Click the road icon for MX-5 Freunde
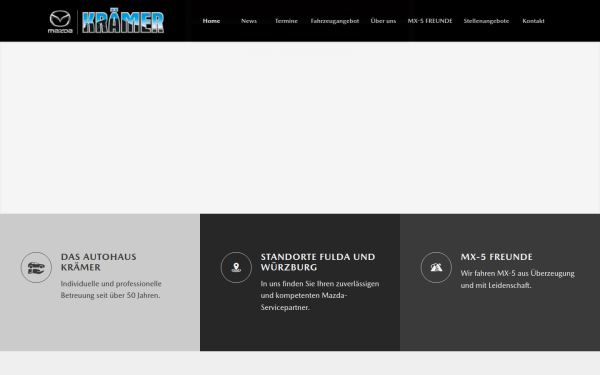Viewport: 600px width, 375px height. [x=436, y=267]
